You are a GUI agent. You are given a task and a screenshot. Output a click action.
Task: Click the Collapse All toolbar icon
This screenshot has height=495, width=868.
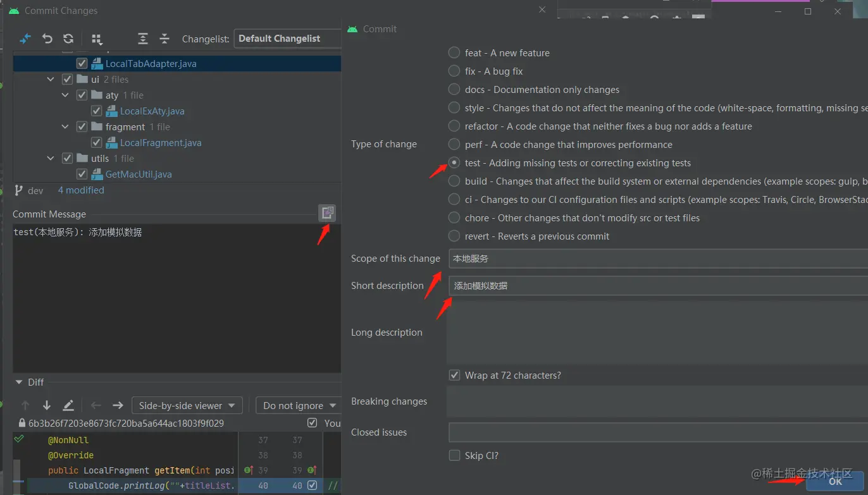click(x=164, y=39)
